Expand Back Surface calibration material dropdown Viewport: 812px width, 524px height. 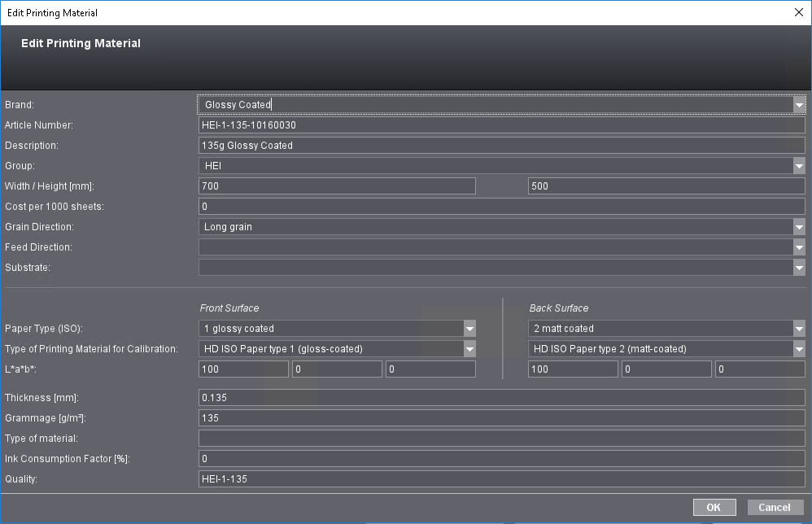[x=799, y=349]
